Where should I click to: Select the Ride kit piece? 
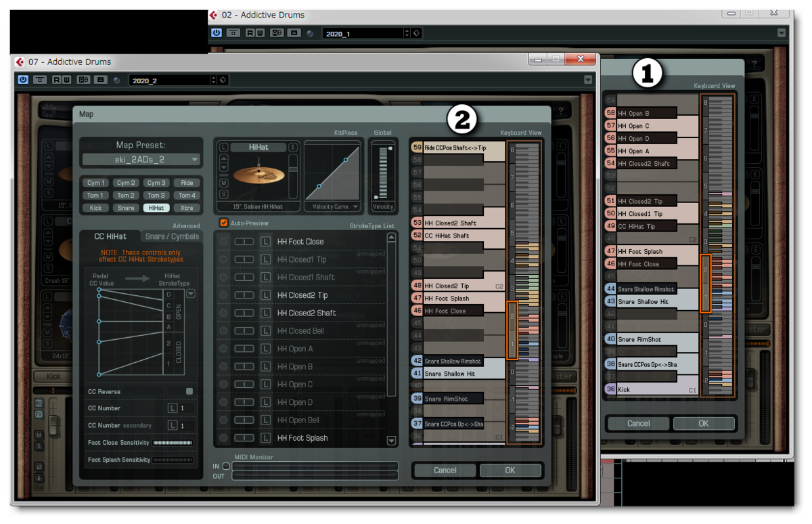tap(187, 183)
